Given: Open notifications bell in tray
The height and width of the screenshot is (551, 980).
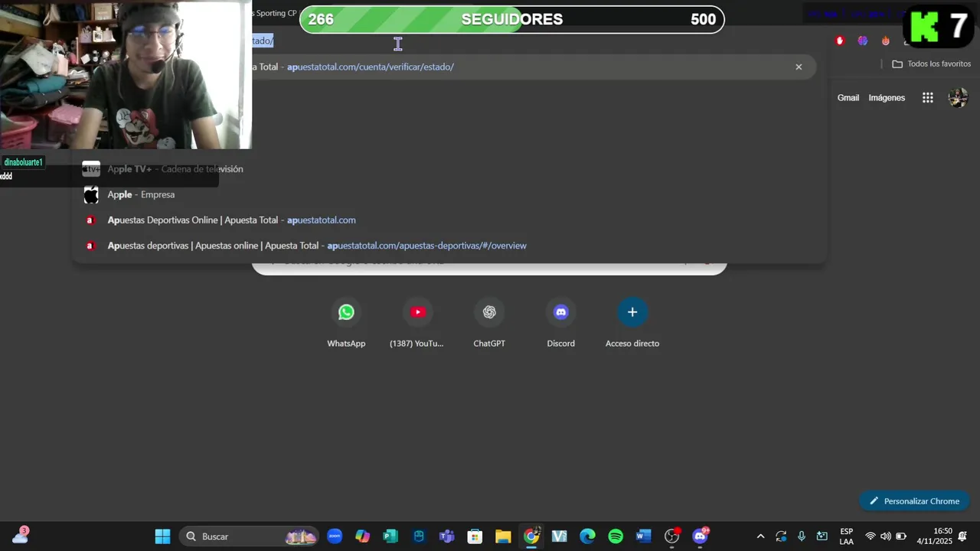Looking at the screenshot, I should coord(962,536).
